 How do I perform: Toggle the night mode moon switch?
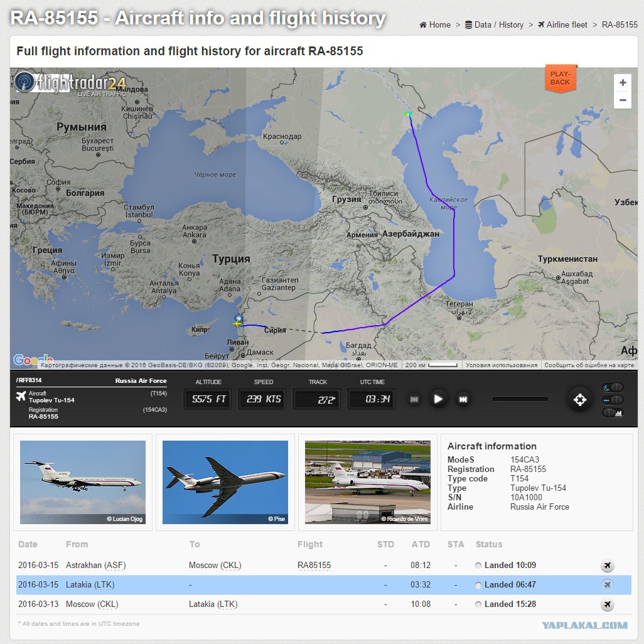pos(613,387)
